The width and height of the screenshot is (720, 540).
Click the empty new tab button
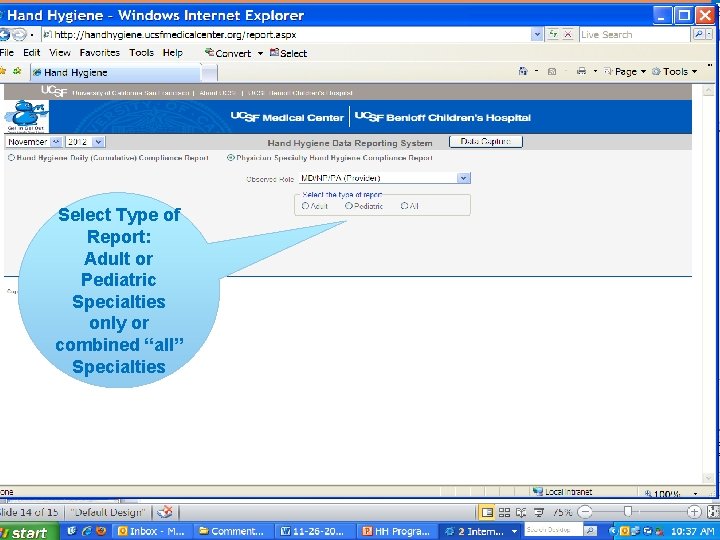click(209, 73)
